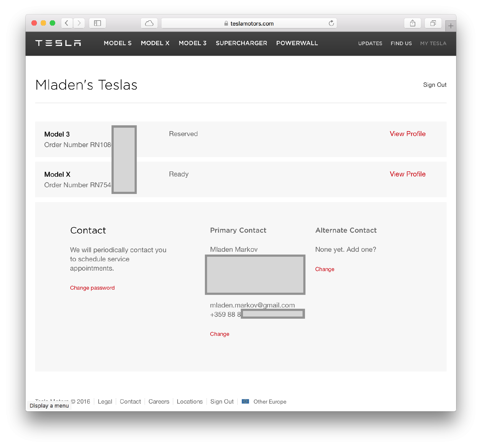Click the red close window button
482x448 pixels.
click(34, 23)
